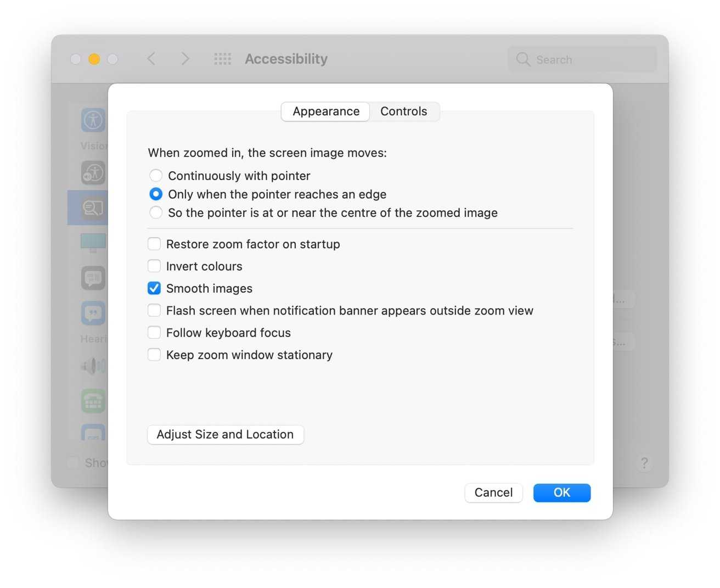Viewport: 720px width, 588px height.
Task: Enable Follow keyboard focus
Action: 154,333
